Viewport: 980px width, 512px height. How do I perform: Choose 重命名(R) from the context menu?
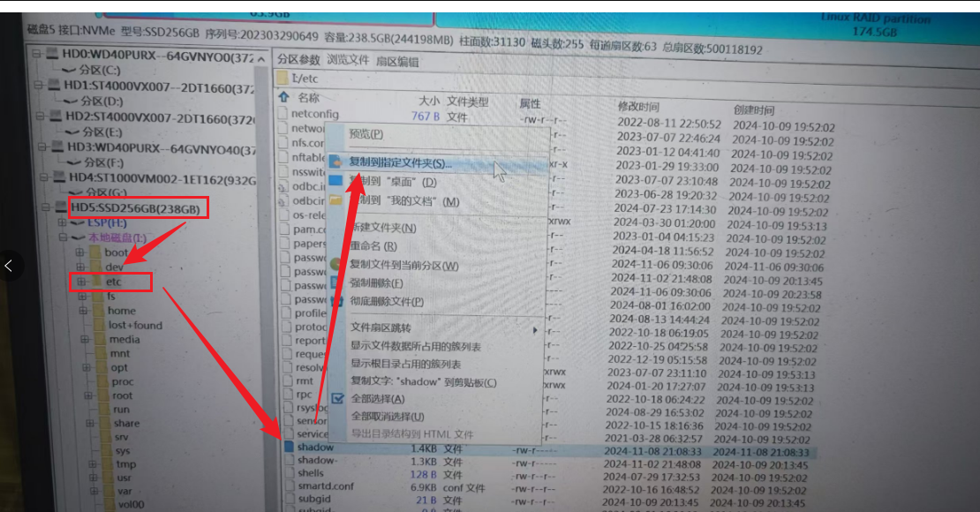[x=373, y=246]
